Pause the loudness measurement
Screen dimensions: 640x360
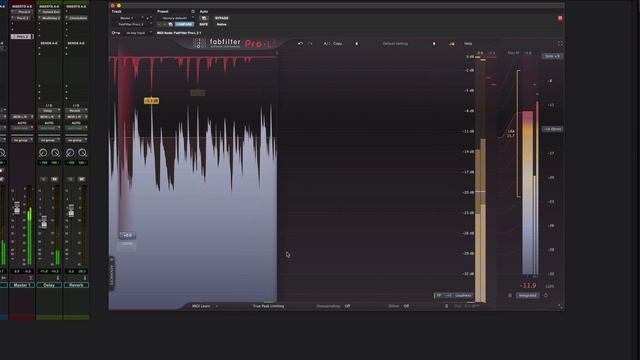click(510, 296)
